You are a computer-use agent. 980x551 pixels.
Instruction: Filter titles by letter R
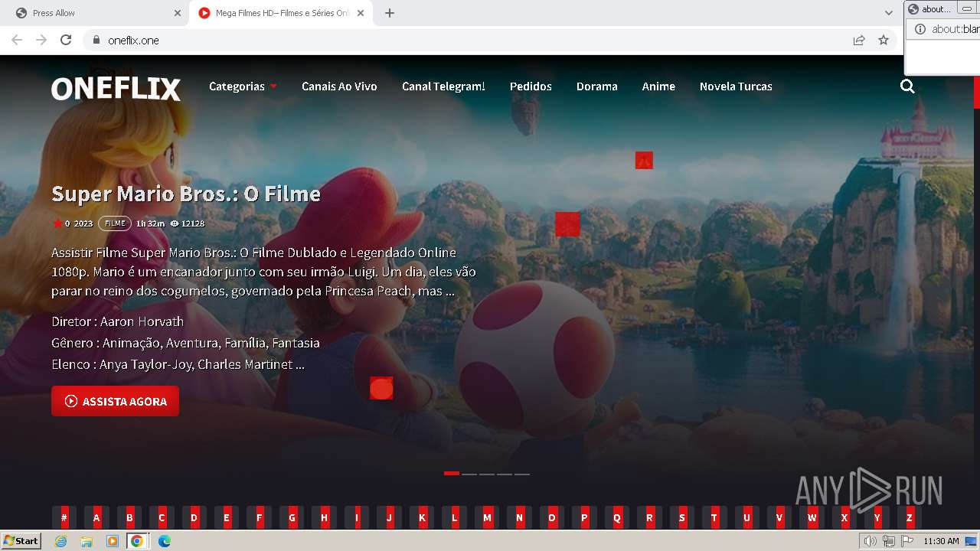(x=650, y=517)
